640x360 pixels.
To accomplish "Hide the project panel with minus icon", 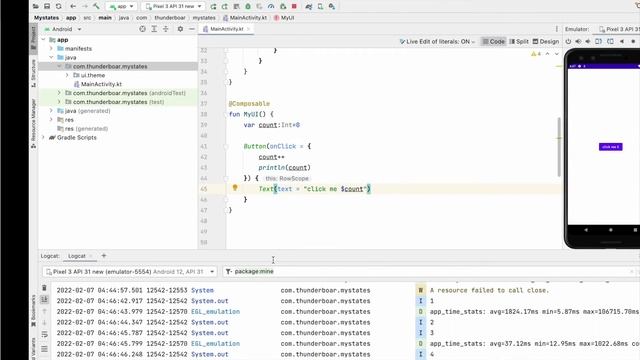I will pyautogui.click(x=191, y=29).
